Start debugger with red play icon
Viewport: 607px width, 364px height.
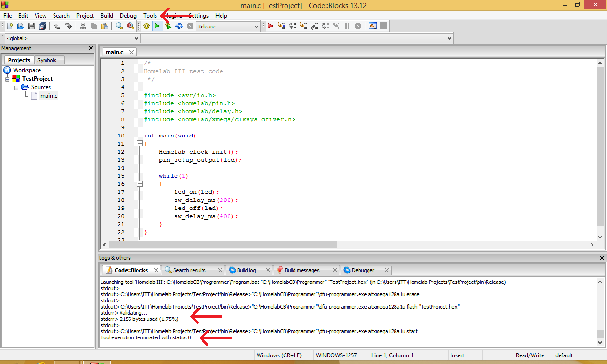[x=270, y=27]
